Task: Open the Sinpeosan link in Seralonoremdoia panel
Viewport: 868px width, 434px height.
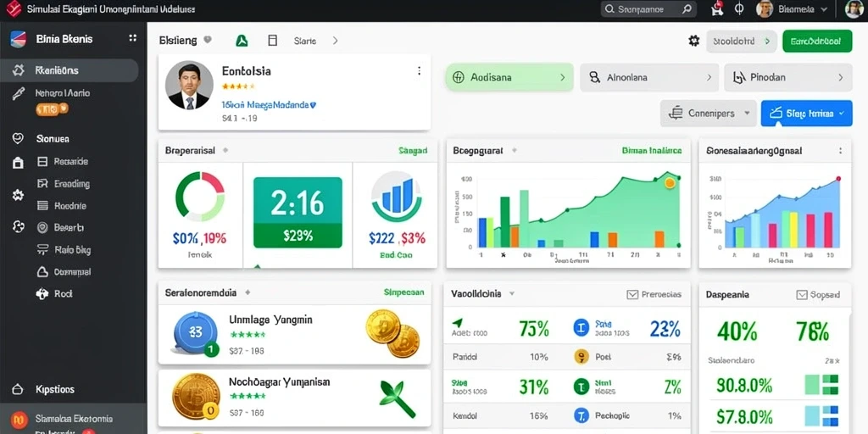Action: [403, 292]
